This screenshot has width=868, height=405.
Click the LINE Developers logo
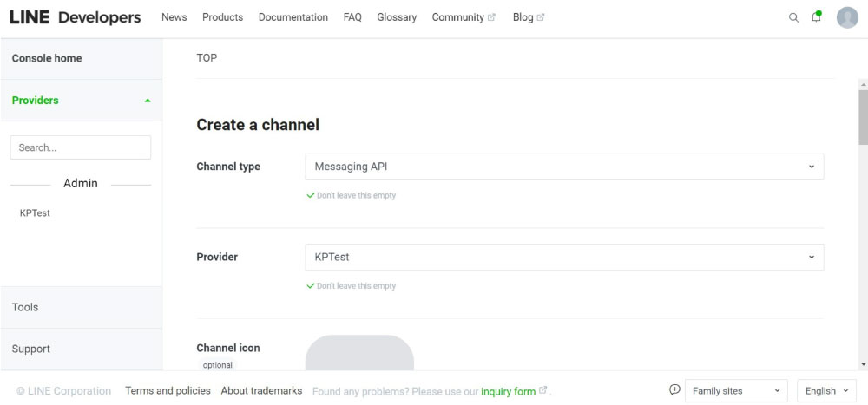76,17
